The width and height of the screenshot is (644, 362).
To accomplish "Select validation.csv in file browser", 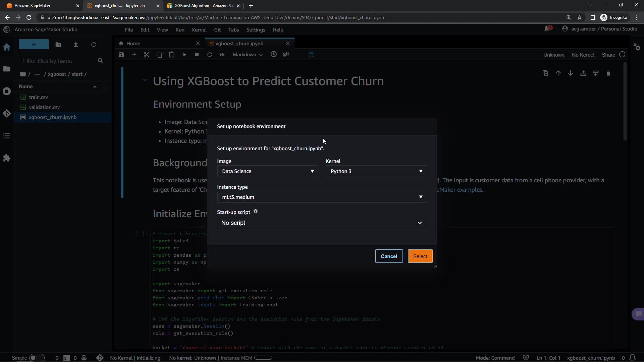I will pyautogui.click(x=44, y=107).
